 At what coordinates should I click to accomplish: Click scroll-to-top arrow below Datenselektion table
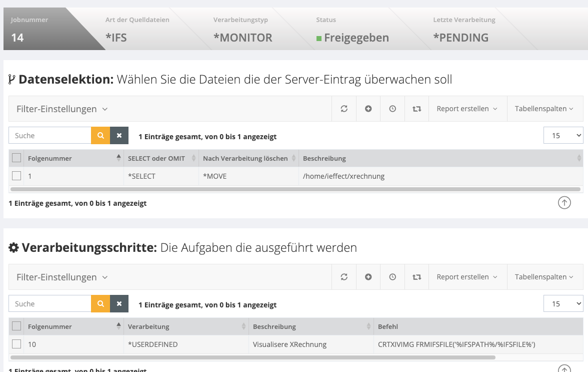pos(564,203)
